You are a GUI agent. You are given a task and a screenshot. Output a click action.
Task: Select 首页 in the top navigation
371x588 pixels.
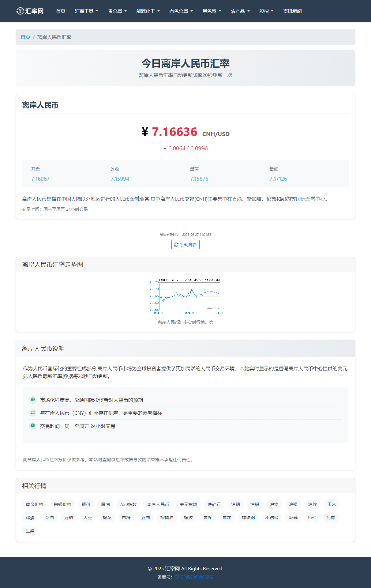[x=61, y=11]
